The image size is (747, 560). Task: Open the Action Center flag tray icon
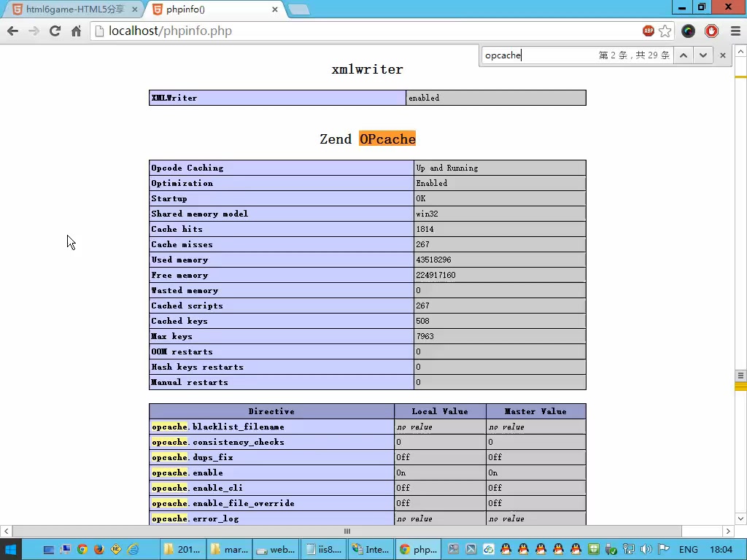point(663,550)
